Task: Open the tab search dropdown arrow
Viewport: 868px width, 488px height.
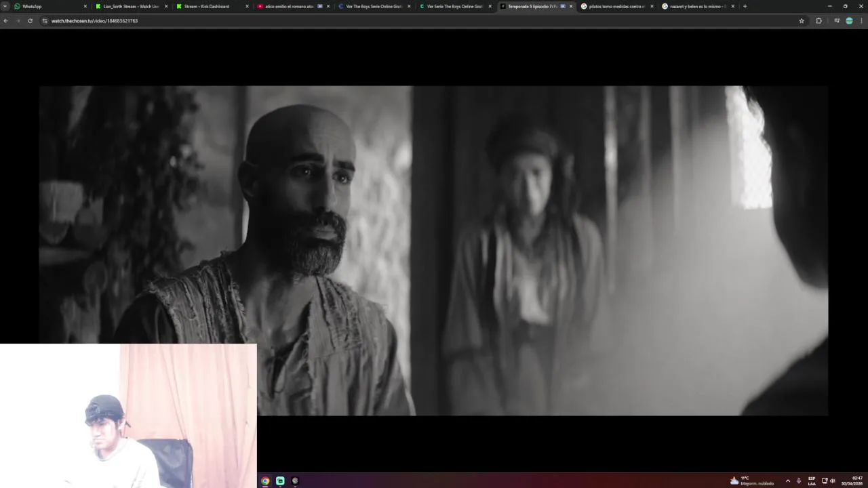Action: click(x=5, y=6)
